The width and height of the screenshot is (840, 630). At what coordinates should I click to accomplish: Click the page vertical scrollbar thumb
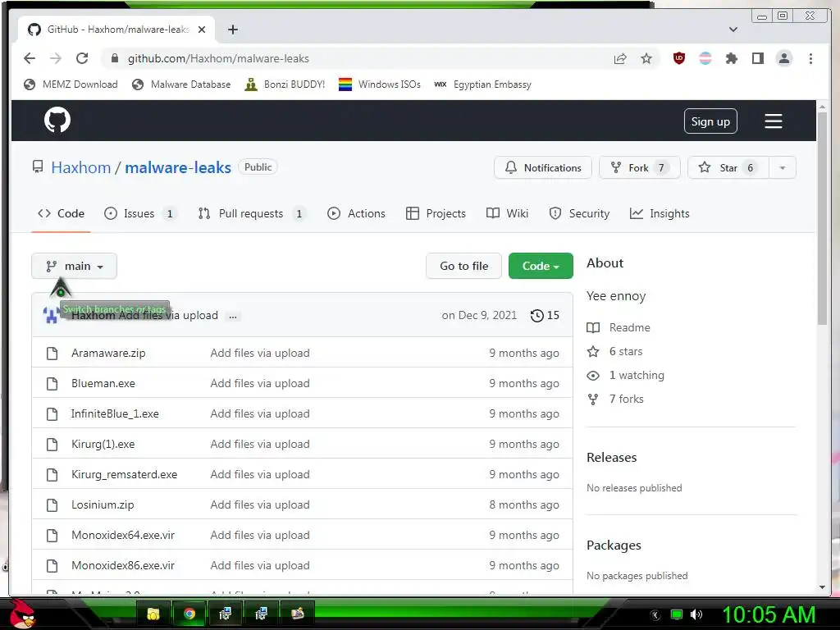click(822, 218)
